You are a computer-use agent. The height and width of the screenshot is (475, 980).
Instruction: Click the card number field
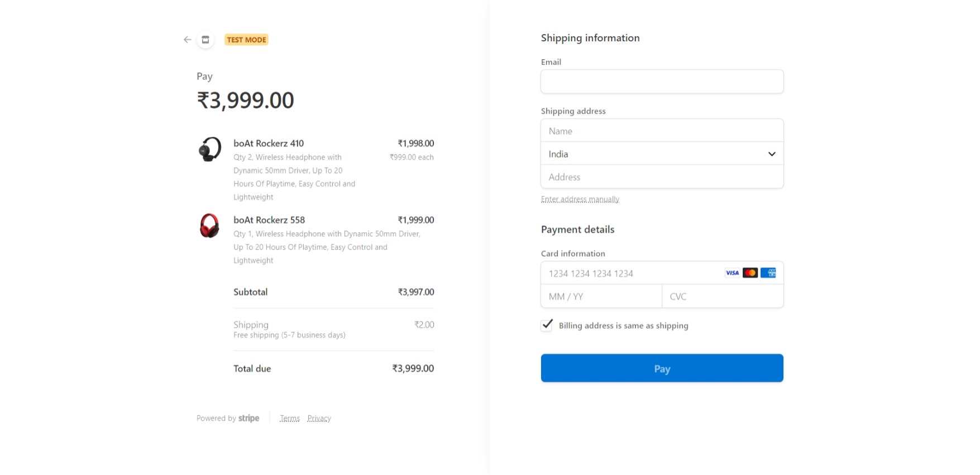(x=631, y=274)
